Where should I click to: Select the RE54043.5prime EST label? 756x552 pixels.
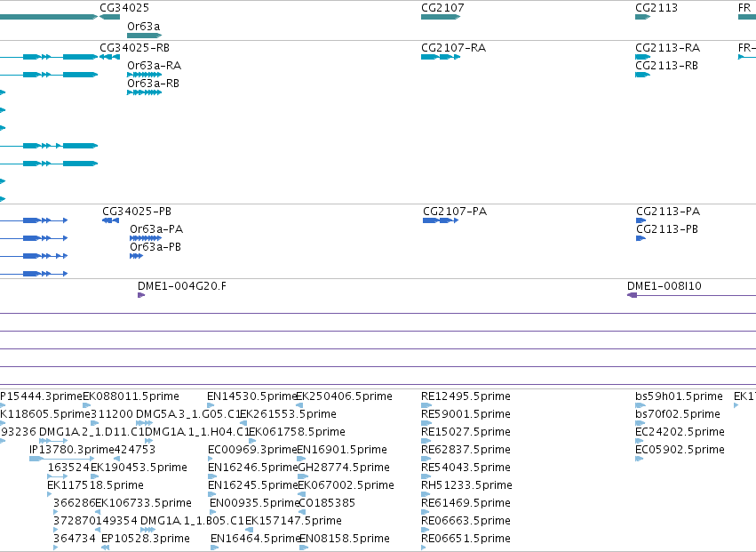point(466,468)
